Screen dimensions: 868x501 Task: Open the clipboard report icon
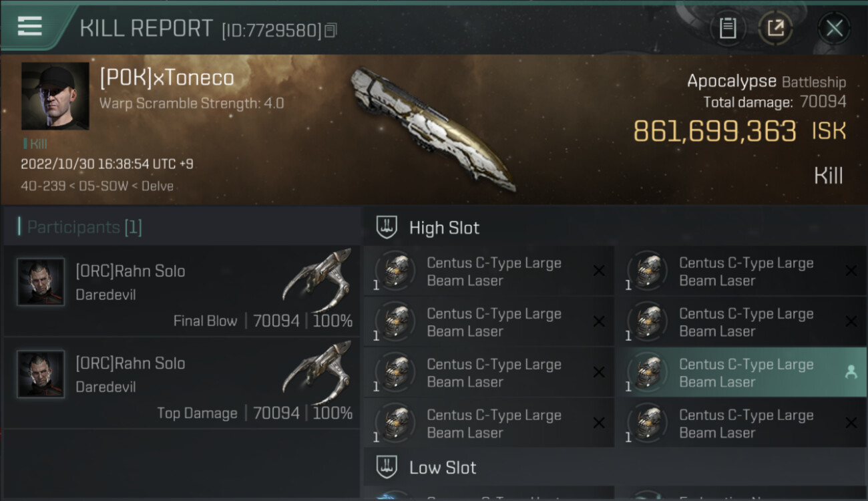[x=727, y=28]
